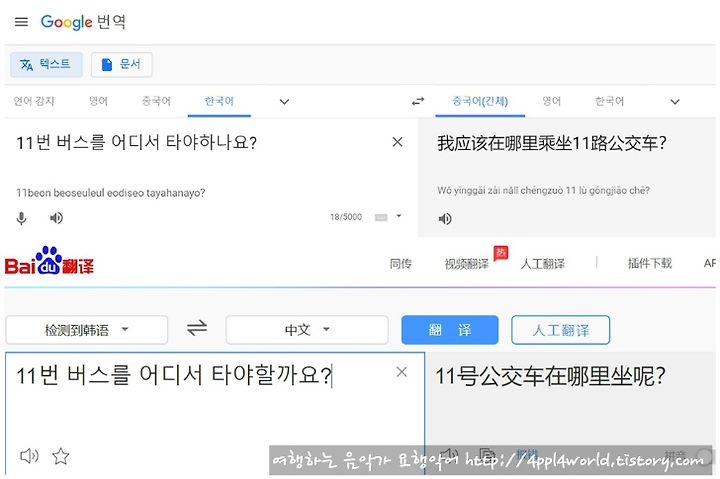The image size is (720, 479).
Task: Clear the Google source text
Action: coord(398,142)
